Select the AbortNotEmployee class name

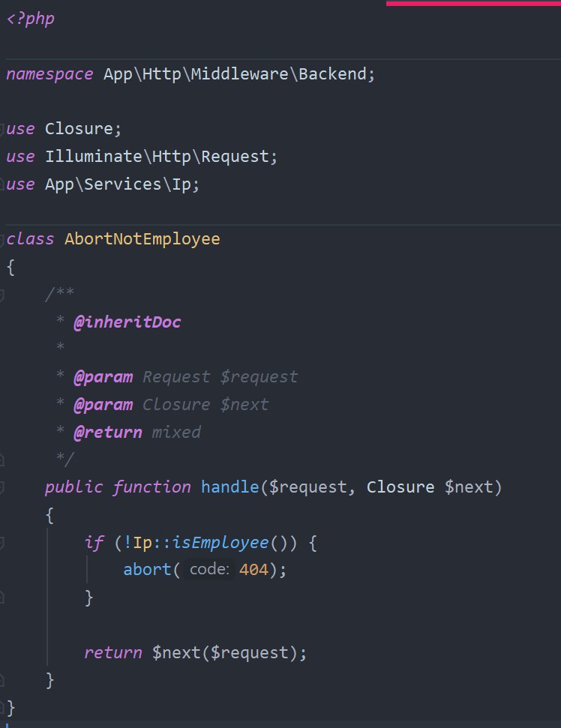click(x=142, y=239)
